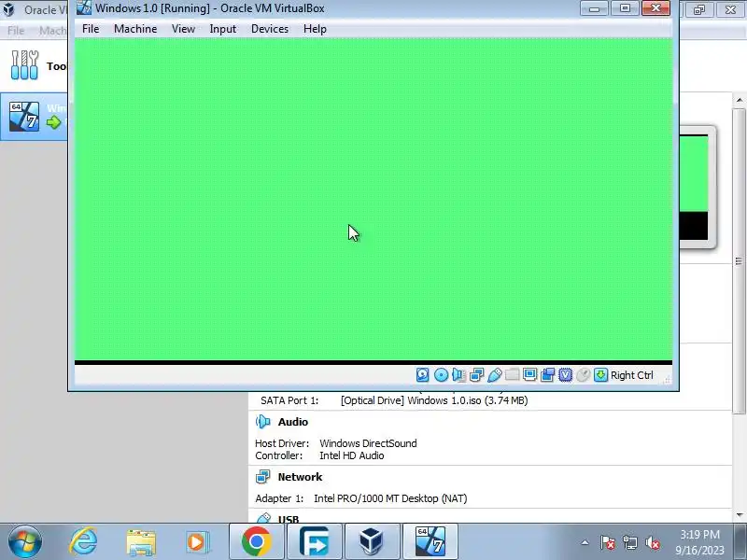
Task: Click the USB devices status icon
Action: point(495,375)
